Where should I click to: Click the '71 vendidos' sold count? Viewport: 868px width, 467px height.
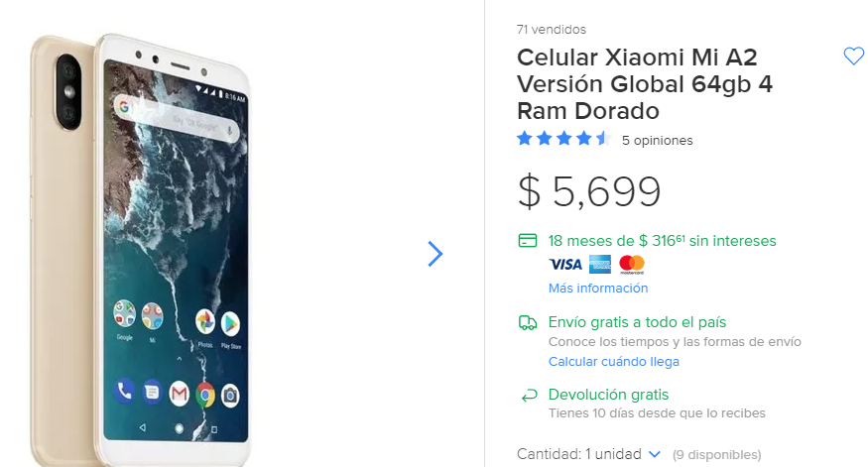coord(552,30)
